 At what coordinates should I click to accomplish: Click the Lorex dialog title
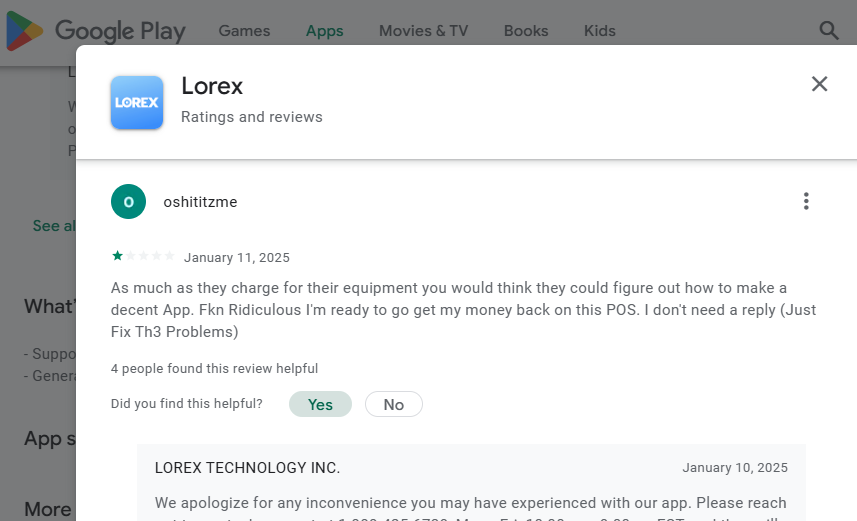(212, 86)
